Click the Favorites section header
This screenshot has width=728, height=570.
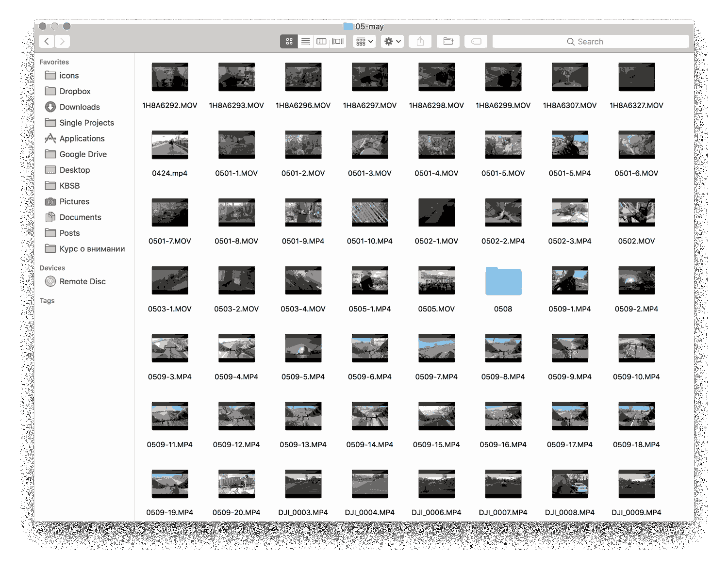[x=54, y=62]
